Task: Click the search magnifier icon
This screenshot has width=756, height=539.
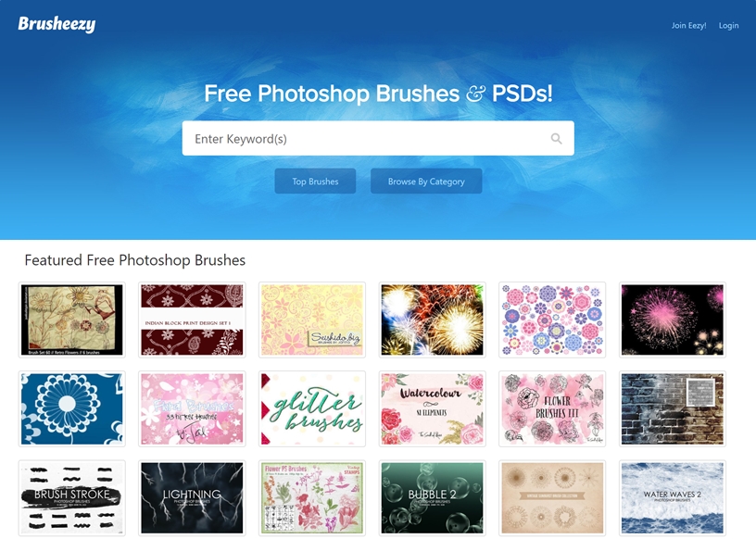Action: coord(556,139)
